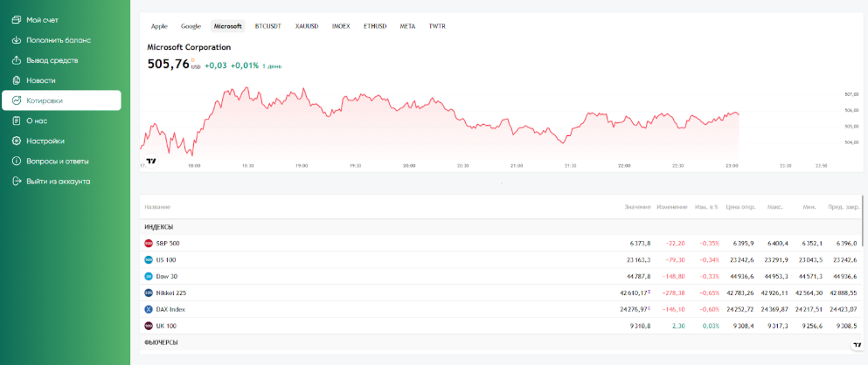The width and height of the screenshot is (868, 365).
Task: Click the S&P 500 index icon
Action: [x=149, y=243]
